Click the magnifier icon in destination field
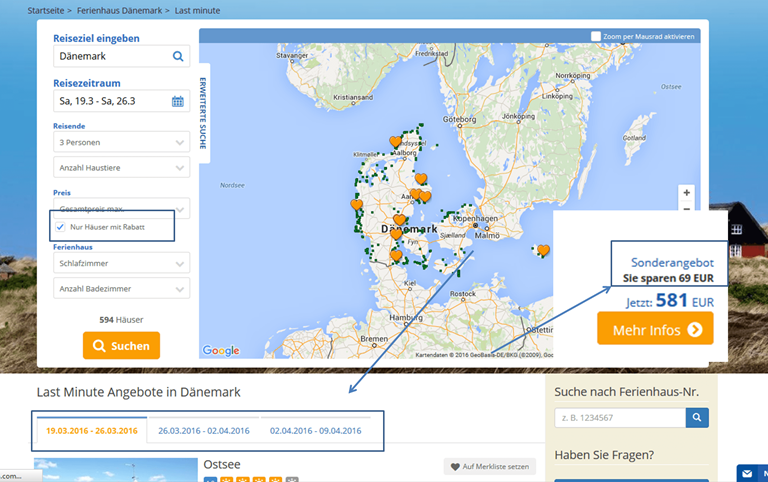This screenshot has width=768, height=482. coord(178,57)
